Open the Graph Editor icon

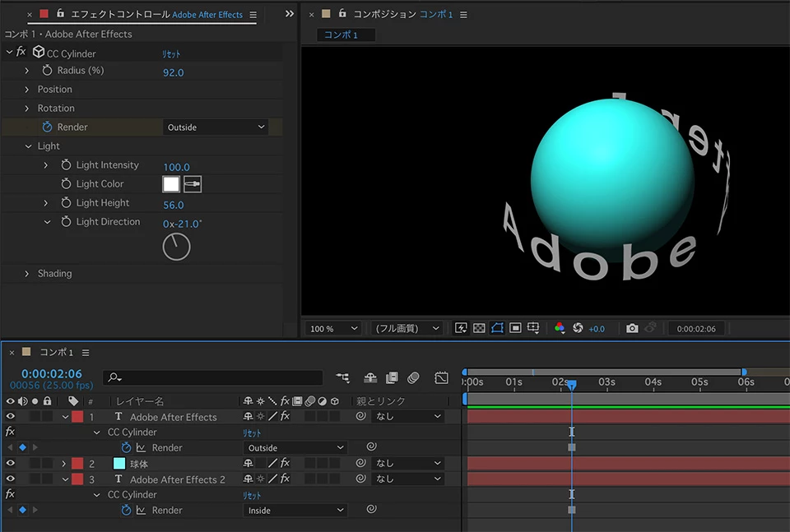(x=441, y=377)
